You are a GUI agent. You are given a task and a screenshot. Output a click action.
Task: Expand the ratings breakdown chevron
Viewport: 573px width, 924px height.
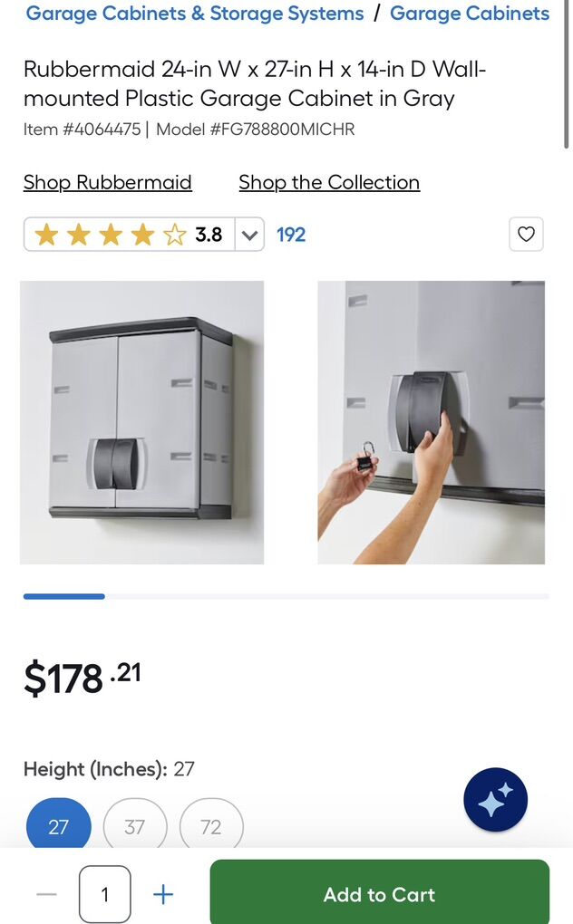pos(249,235)
